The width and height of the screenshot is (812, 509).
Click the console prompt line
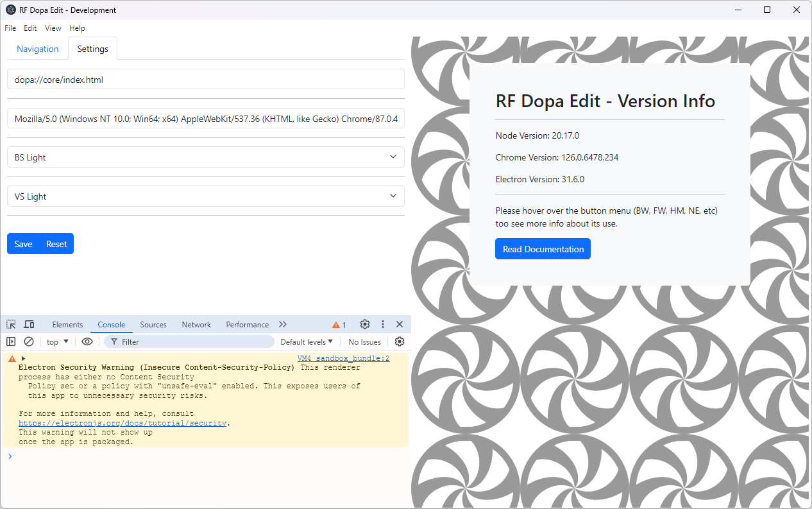coord(205,456)
